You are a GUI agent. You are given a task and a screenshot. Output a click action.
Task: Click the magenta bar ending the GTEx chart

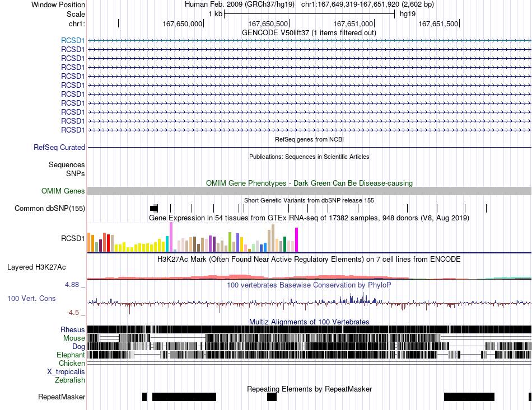(x=297, y=239)
